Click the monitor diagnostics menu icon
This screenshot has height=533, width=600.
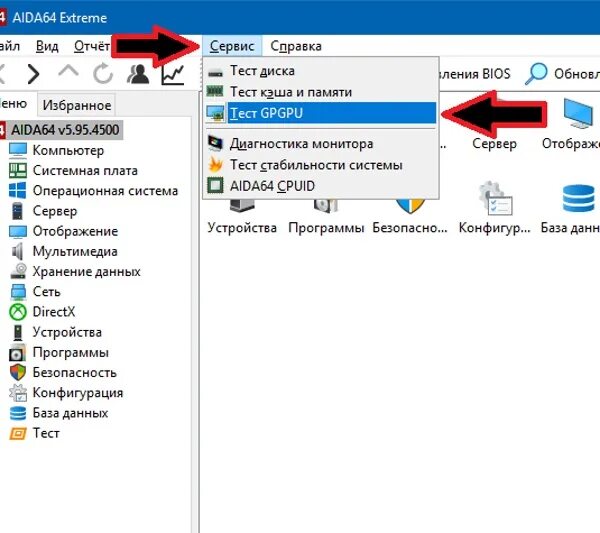(x=215, y=143)
